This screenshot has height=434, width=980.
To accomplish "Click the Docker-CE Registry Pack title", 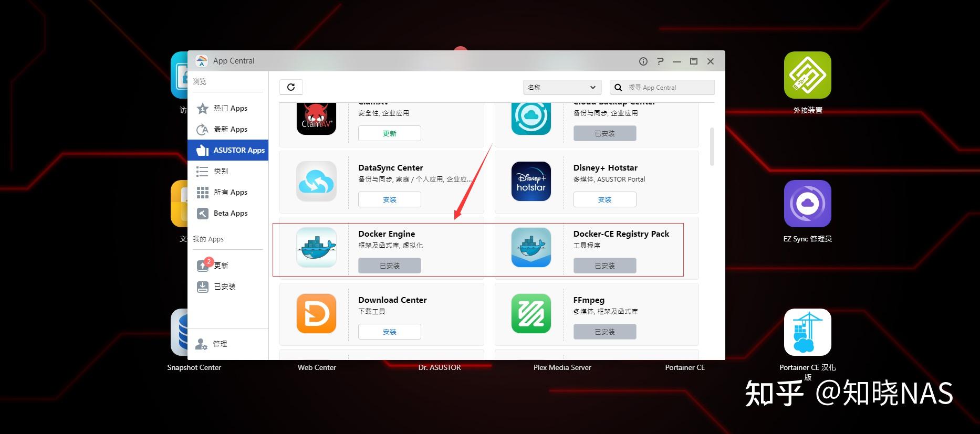I will pyautogui.click(x=621, y=234).
